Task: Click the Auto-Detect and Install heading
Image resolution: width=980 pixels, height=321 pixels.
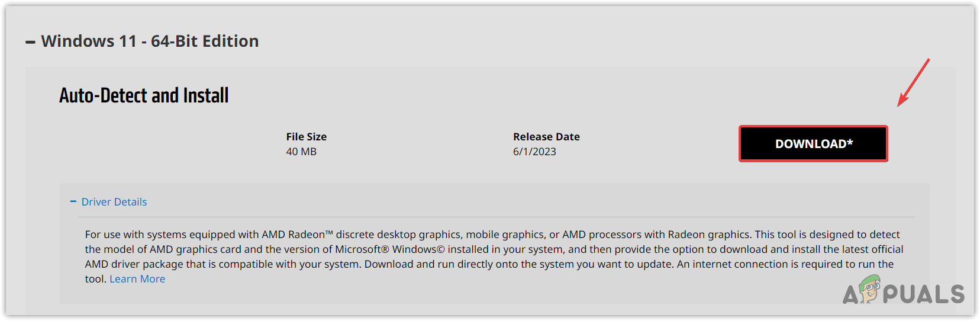Action: pyautogui.click(x=144, y=95)
